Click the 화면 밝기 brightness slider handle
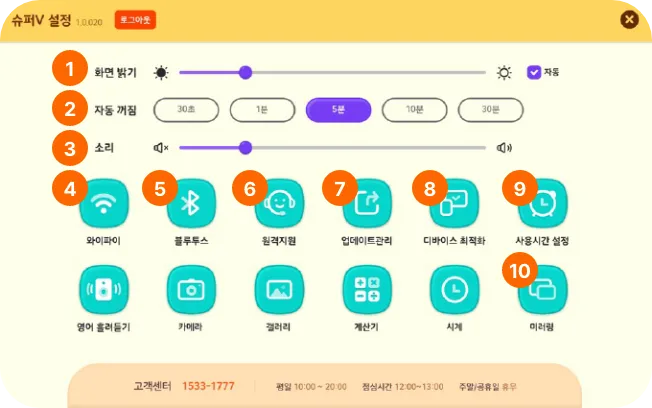The image size is (652, 408). click(246, 72)
